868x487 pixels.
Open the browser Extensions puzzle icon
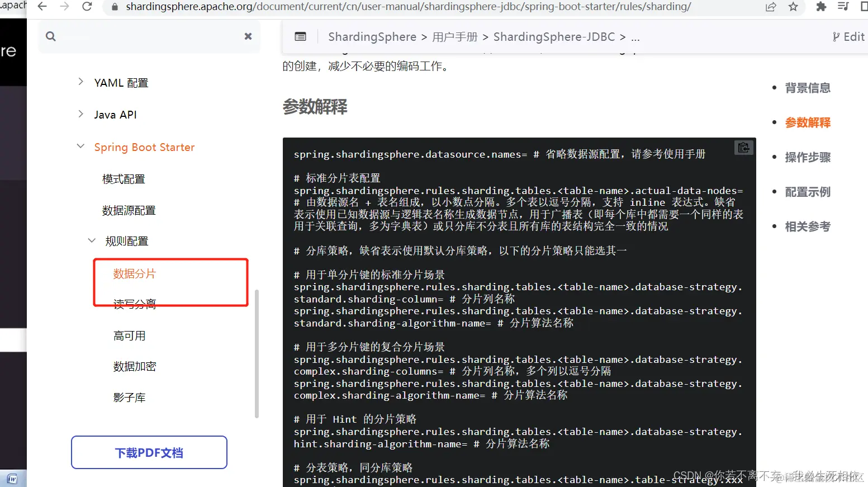coord(821,7)
